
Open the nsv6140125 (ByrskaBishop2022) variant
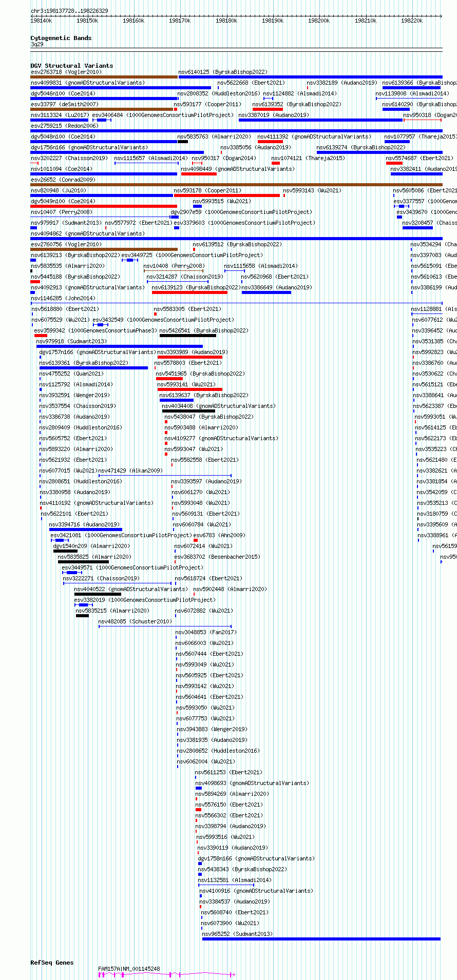(223, 72)
